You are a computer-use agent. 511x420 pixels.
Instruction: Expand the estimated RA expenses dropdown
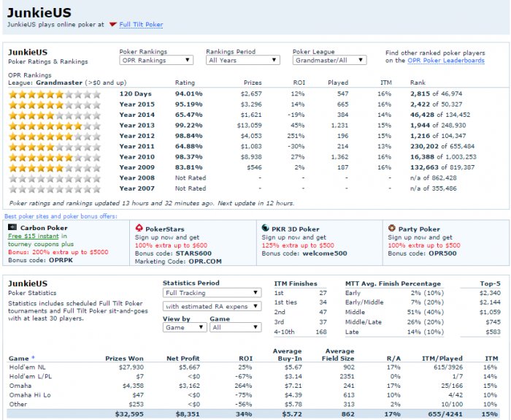[x=211, y=306]
